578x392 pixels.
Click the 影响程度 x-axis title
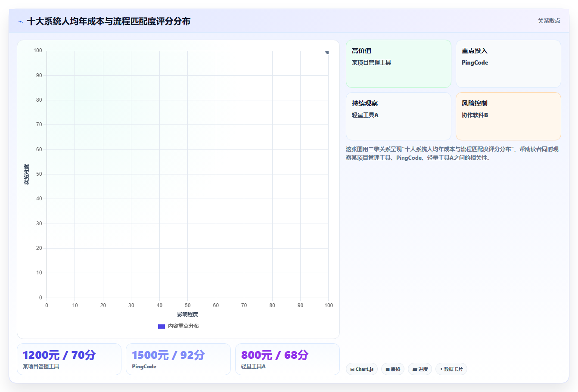(187, 314)
